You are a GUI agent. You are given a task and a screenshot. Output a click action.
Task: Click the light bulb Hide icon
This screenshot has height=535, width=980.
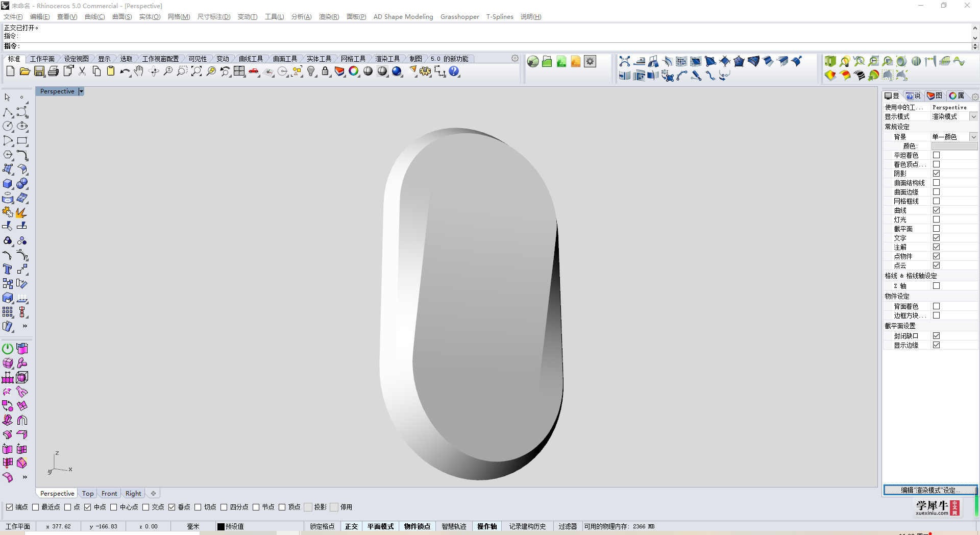click(x=311, y=71)
